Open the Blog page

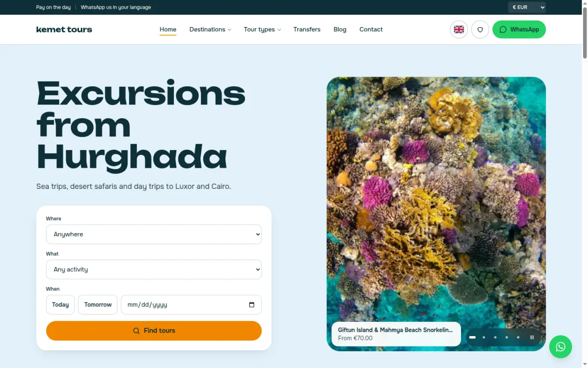coord(340,29)
